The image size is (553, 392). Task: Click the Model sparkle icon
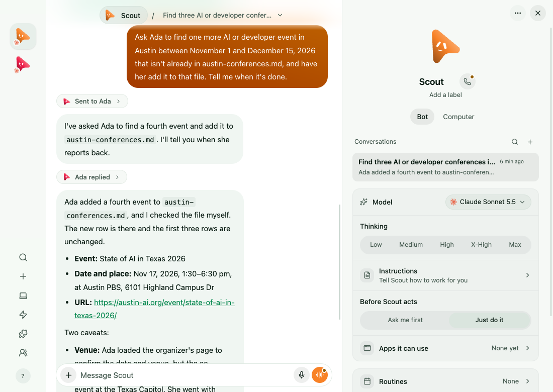click(x=363, y=202)
